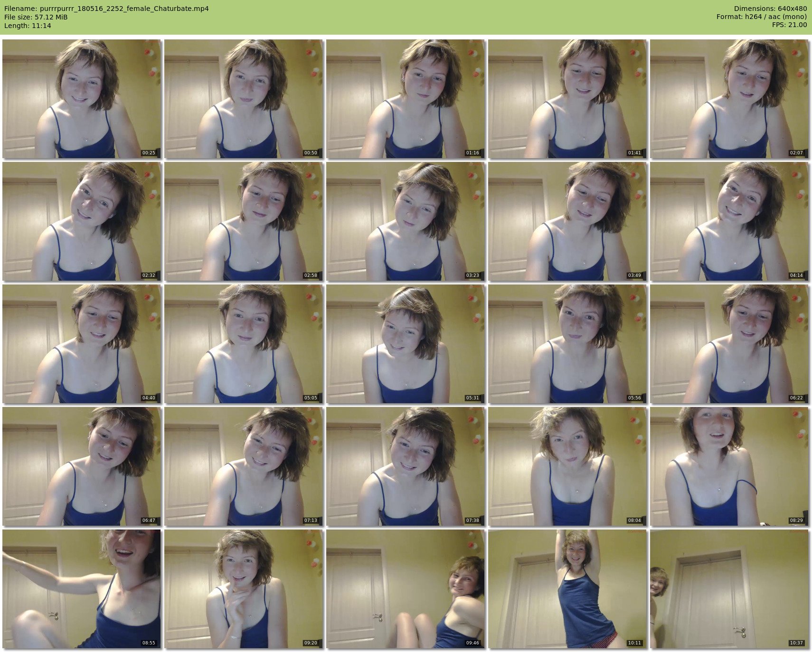This screenshot has width=812, height=652.
Task: Click the 05:31 thumbnail
Action: (406, 344)
